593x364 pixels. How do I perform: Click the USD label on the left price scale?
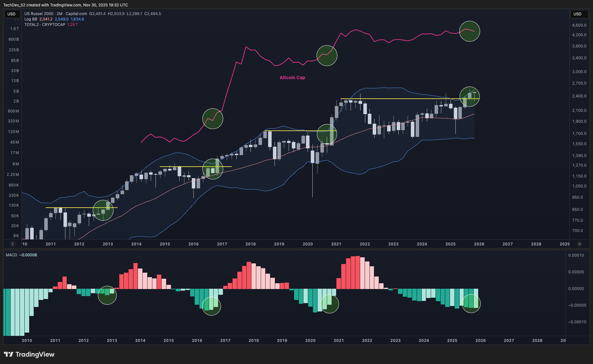pos(12,14)
